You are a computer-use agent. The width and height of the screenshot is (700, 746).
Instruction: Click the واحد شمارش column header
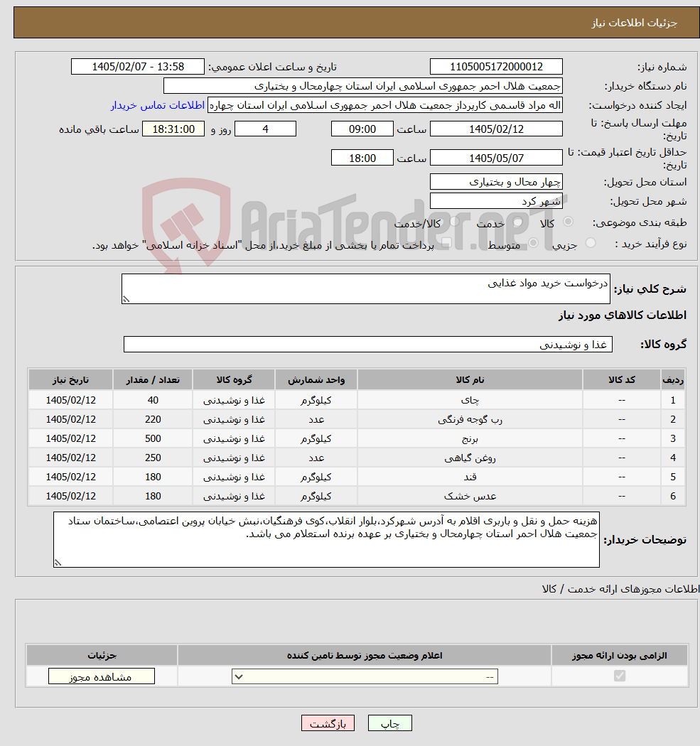316,379
